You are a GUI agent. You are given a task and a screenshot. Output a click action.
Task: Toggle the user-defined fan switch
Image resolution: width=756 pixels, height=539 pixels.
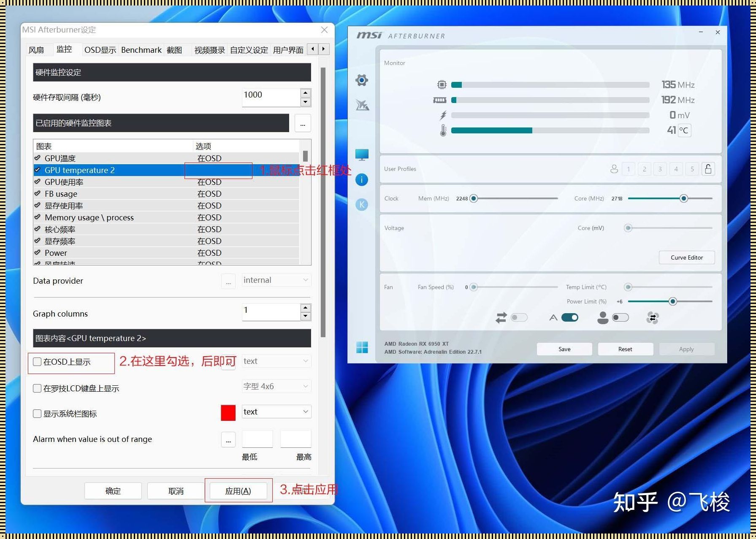pyautogui.click(x=621, y=317)
